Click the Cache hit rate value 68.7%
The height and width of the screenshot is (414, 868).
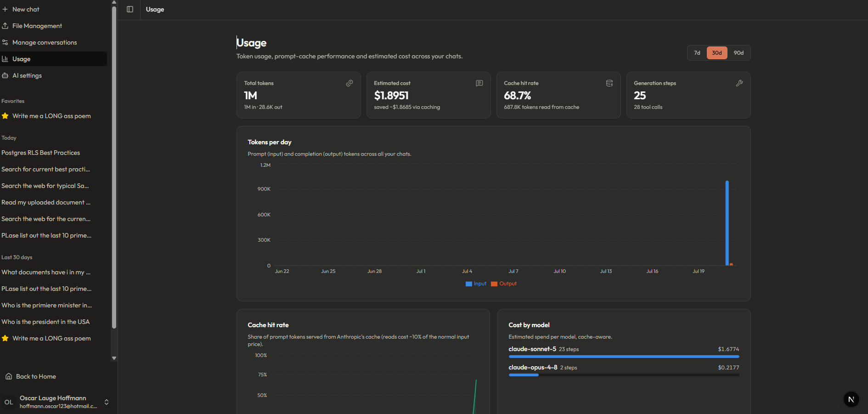(518, 96)
